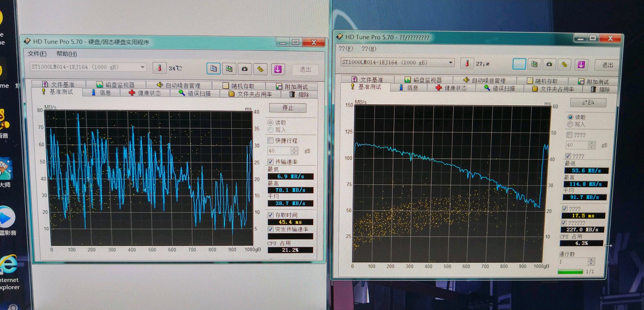Toggle the 传输速率 checkbox in left HD Tune window
The height and width of the screenshot is (310, 644).
pyautogui.click(x=270, y=162)
